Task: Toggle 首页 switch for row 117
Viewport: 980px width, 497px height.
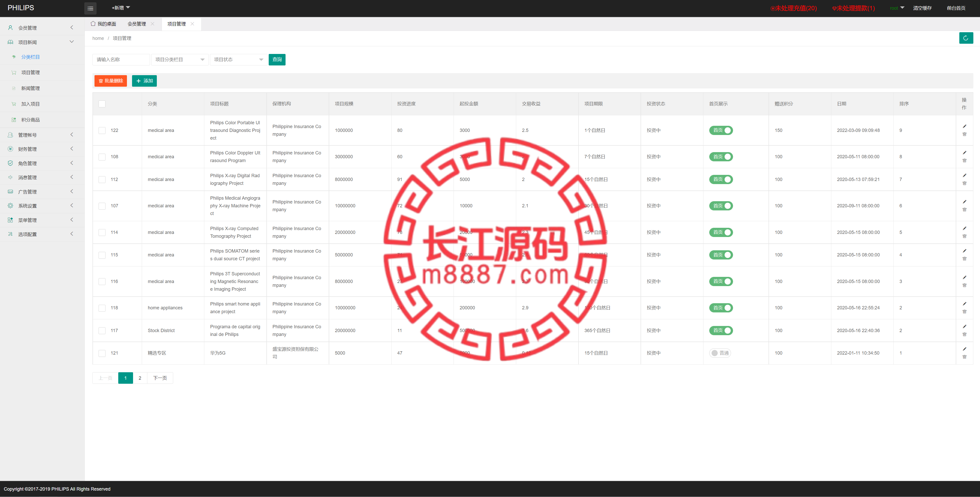Action: 721,331
